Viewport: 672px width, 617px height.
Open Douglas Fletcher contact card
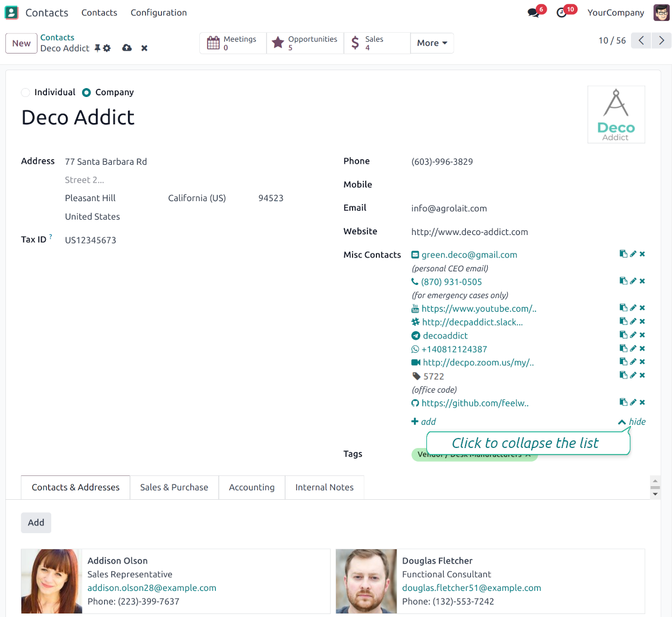coord(490,581)
